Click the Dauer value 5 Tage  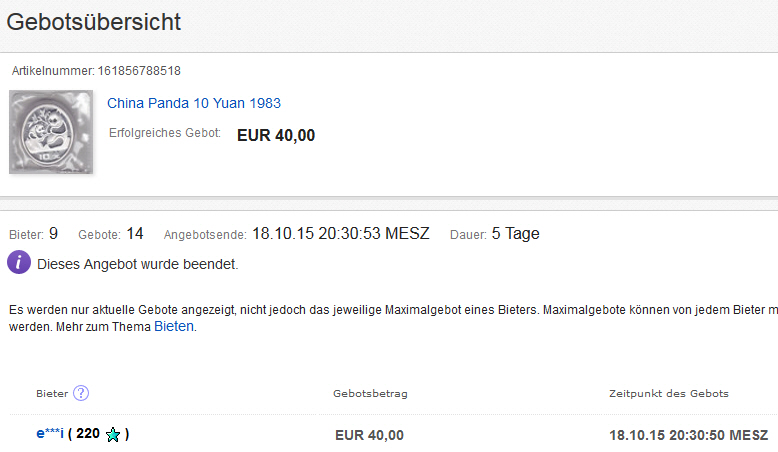point(515,234)
